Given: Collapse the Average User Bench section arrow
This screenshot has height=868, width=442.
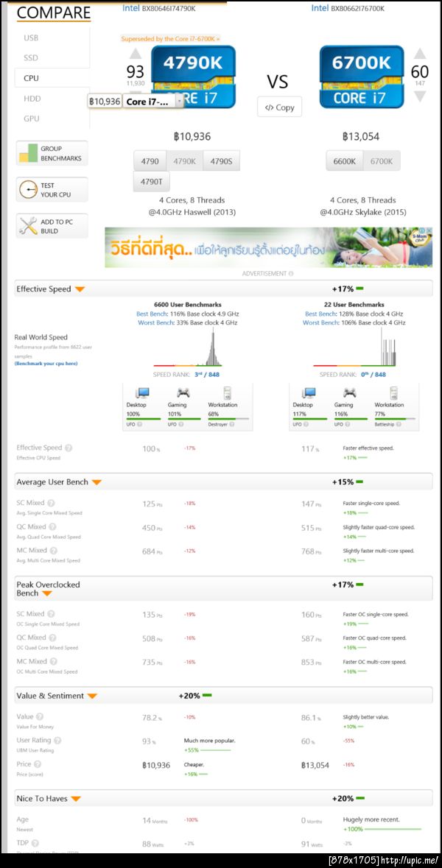Looking at the screenshot, I should click(97, 482).
